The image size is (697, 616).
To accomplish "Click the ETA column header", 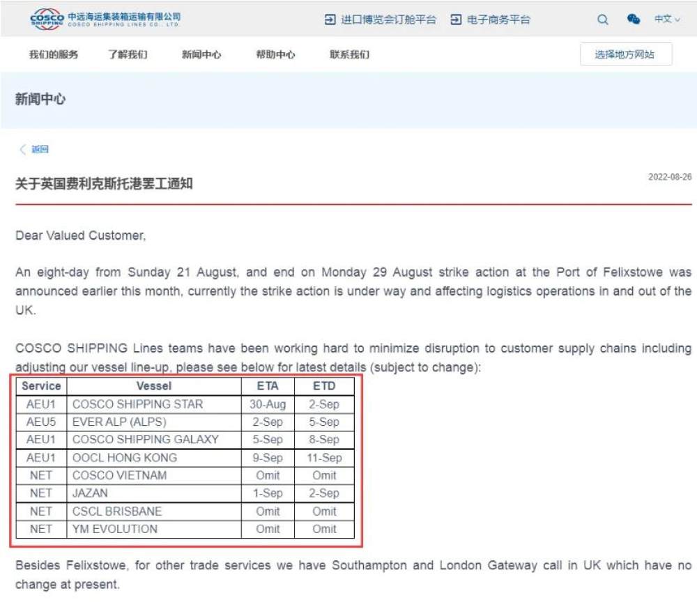I will click(268, 386).
